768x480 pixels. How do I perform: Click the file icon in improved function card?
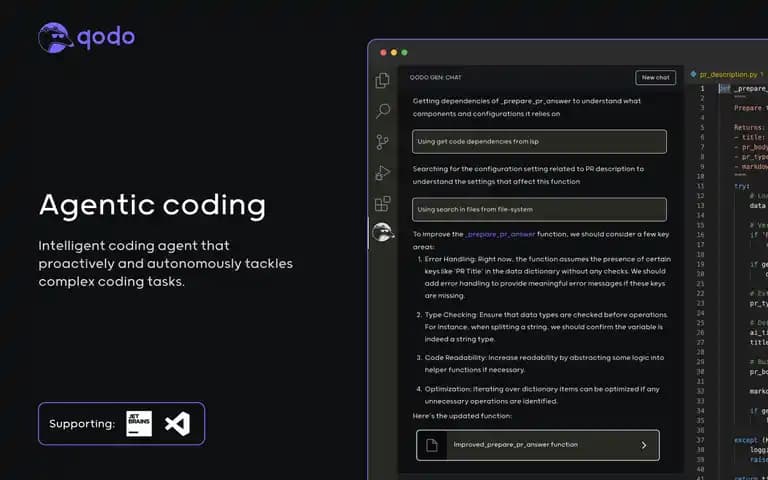(432, 445)
